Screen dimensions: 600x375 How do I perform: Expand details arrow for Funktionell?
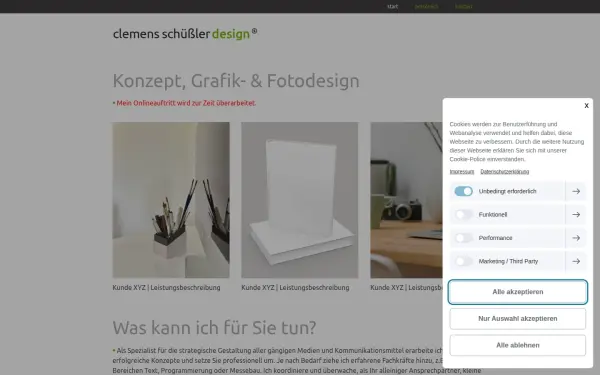coord(576,215)
